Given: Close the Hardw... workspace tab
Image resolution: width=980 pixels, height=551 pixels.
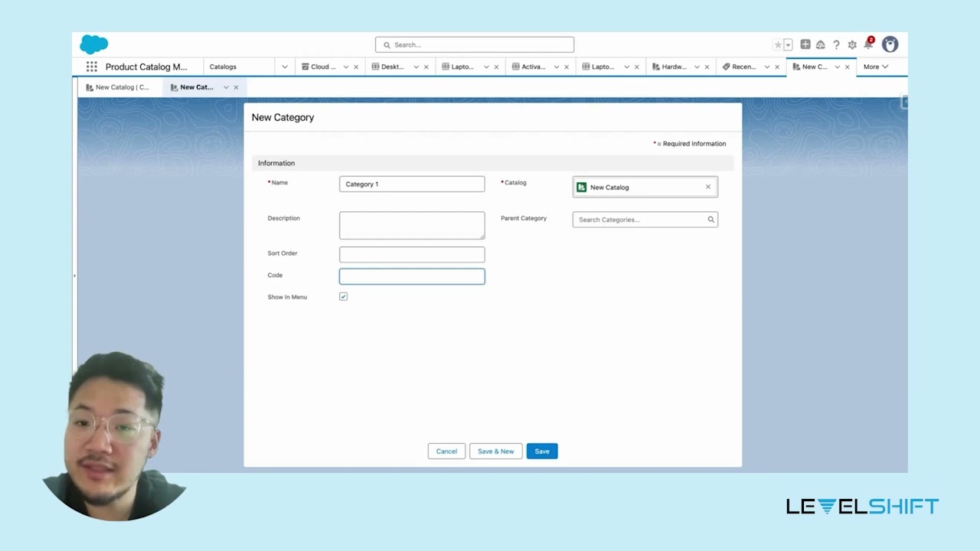Looking at the screenshot, I should coord(707,67).
